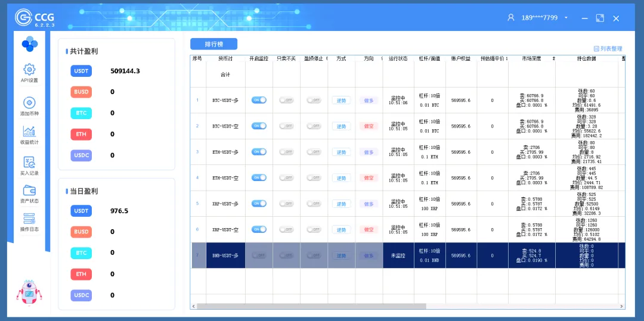Screen dimensions: 644x321
Task: Open 收益统计 chart icon
Action: coord(29,135)
